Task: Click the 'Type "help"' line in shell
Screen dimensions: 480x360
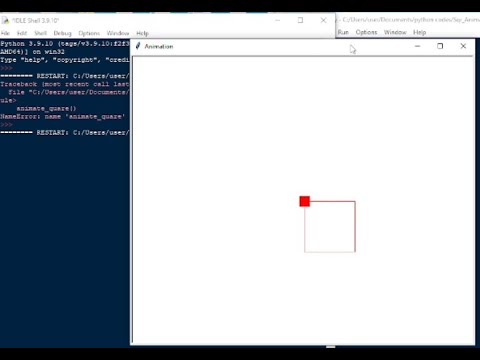Action: 65,60
